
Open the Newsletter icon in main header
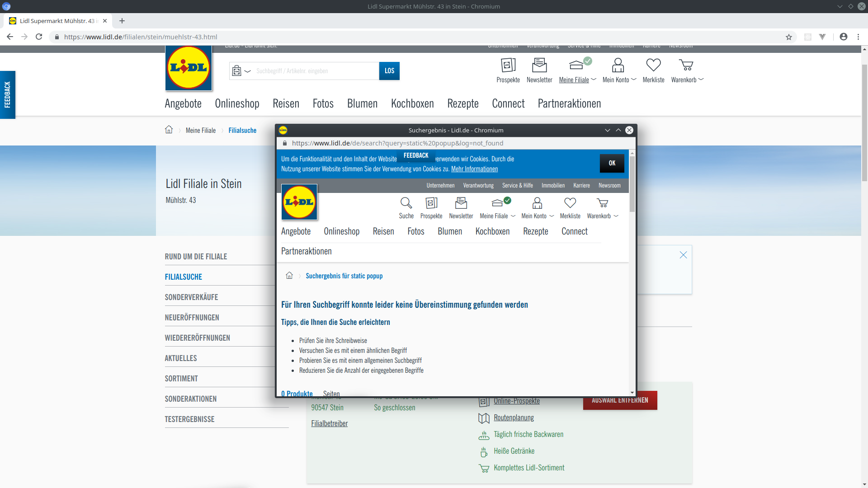click(539, 66)
